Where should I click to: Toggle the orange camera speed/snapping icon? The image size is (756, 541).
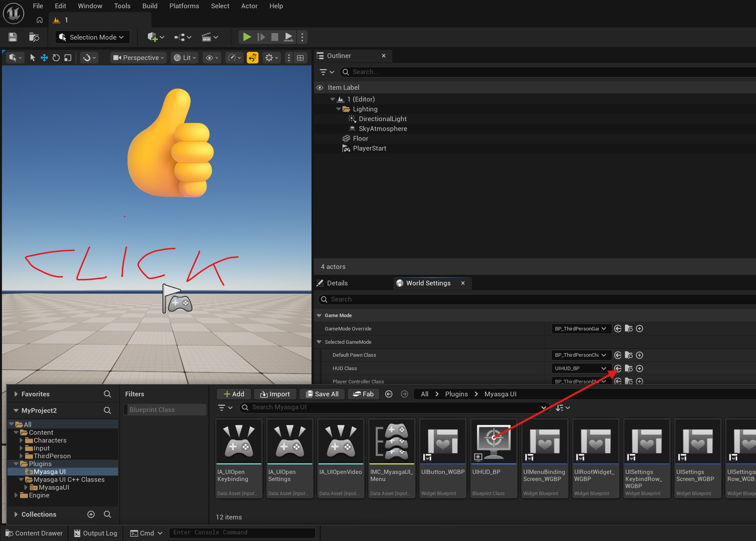click(253, 58)
